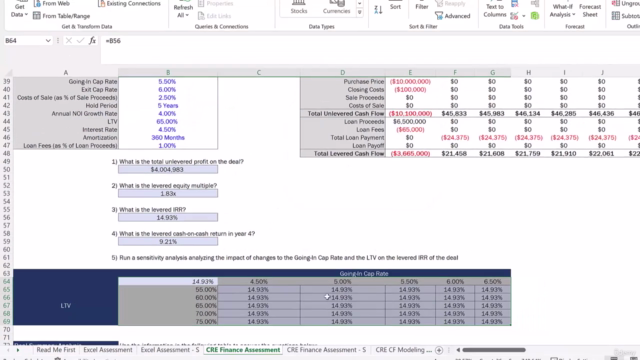This screenshot has height=360, width=640.
Task: Click the Data Validation icon
Action: 514,16
